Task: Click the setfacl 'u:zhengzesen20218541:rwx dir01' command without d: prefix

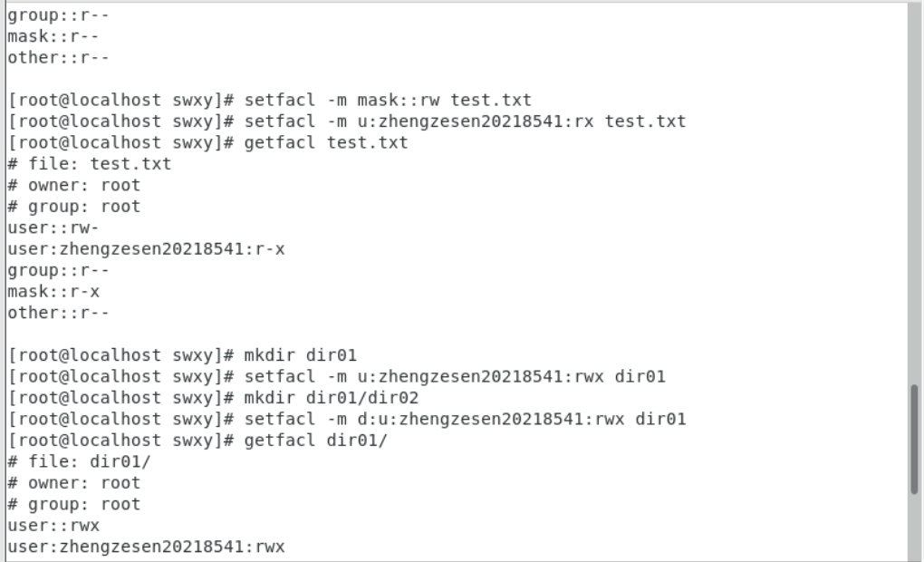Action: [x=456, y=377]
